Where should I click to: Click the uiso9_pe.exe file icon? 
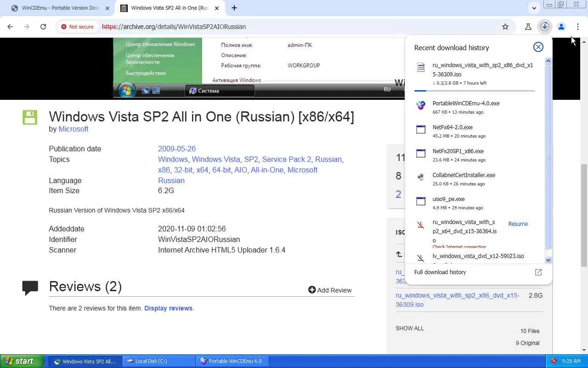point(421,201)
